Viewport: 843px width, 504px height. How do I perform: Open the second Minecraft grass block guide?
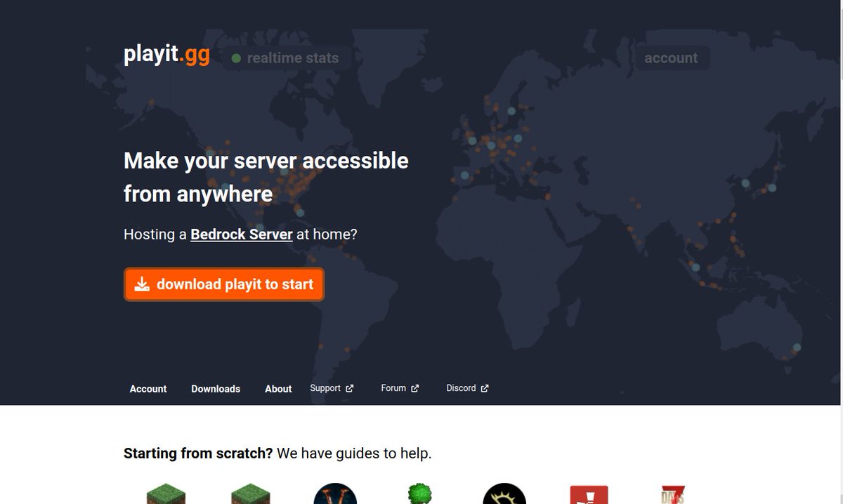click(251, 494)
